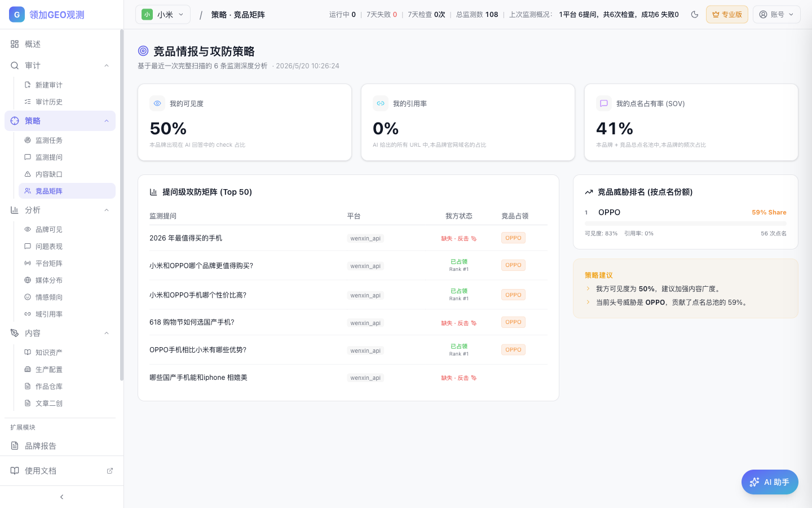Open the 账号 account dropdown
812x508 pixels.
pos(776,15)
